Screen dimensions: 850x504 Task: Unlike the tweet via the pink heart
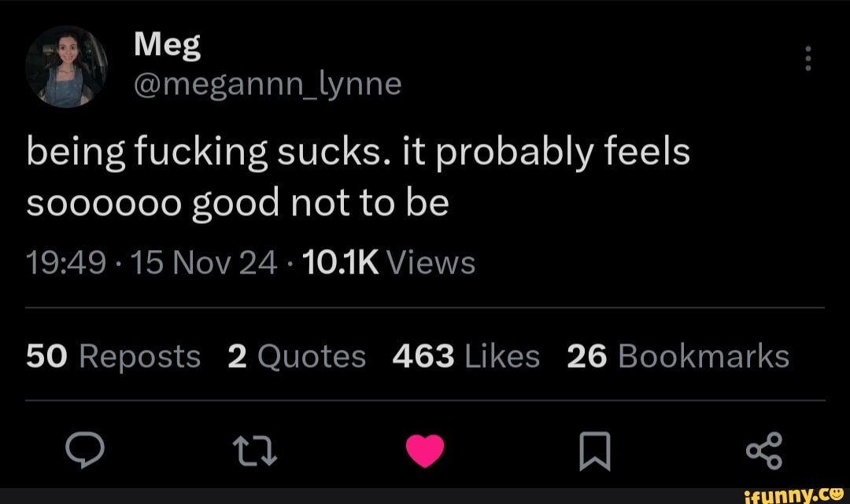tap(425, 452)
